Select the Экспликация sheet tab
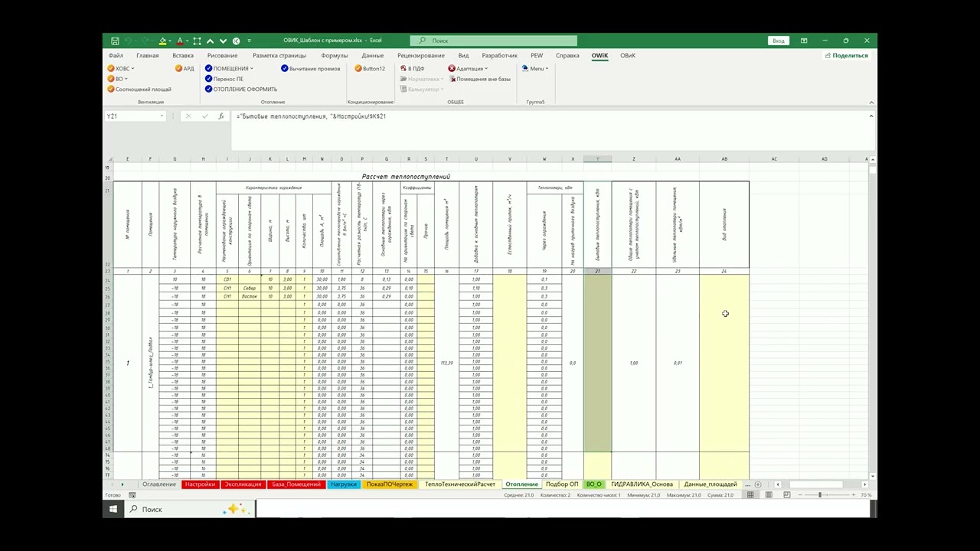The width and height of the screenshot is (980, 551). tap(243, 484)
